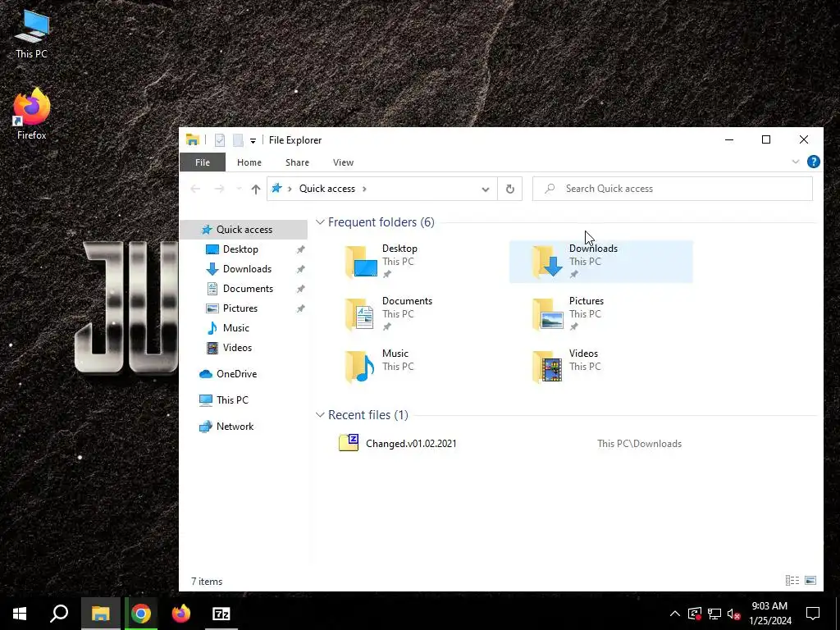This screenshot has width=840, height=630.
Task: Switch to large thumbnails view icon
Action: [x=810, y=580]
